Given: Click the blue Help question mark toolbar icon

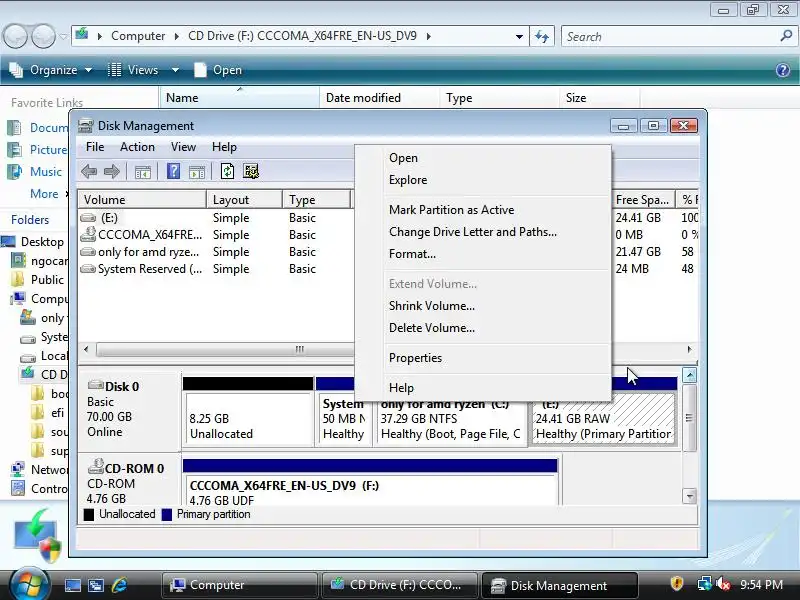Looking at the screenshot, I should 173,171.
